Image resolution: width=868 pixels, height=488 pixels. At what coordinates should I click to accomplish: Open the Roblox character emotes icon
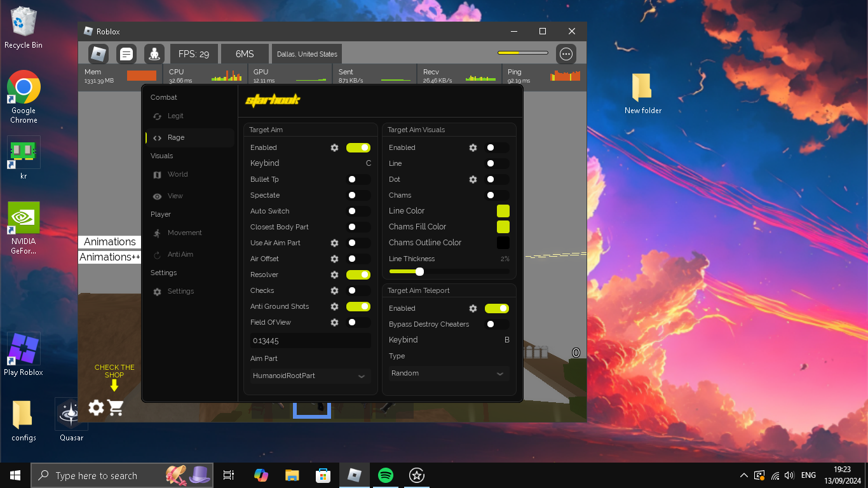[154, 54]
